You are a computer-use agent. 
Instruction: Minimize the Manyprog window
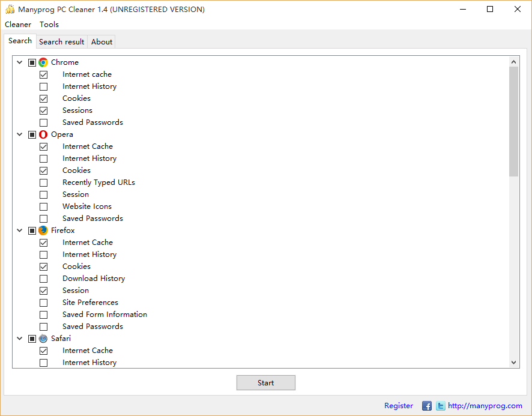pos(463,9)
